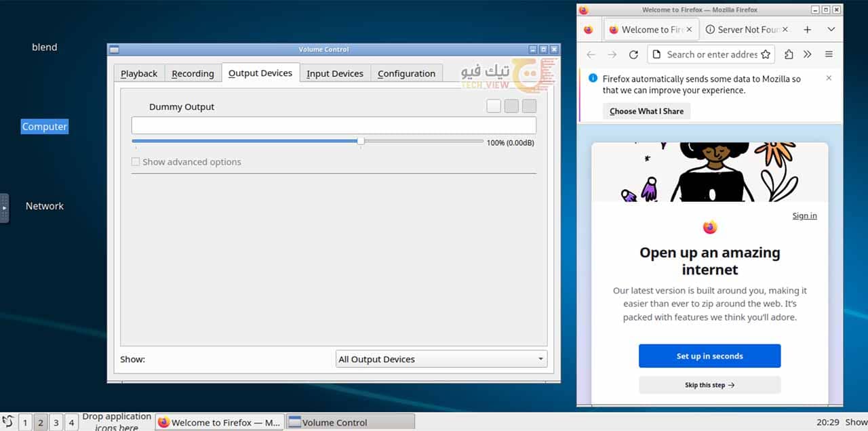Click Skip this step button

[709, 385]
